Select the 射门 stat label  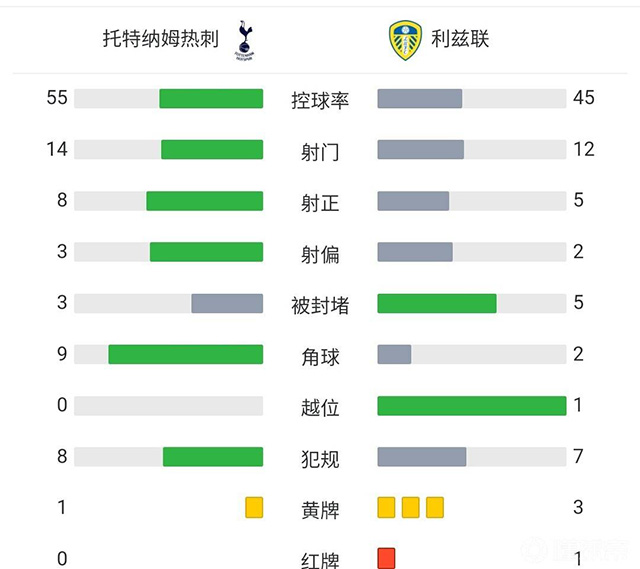(320, 151)
